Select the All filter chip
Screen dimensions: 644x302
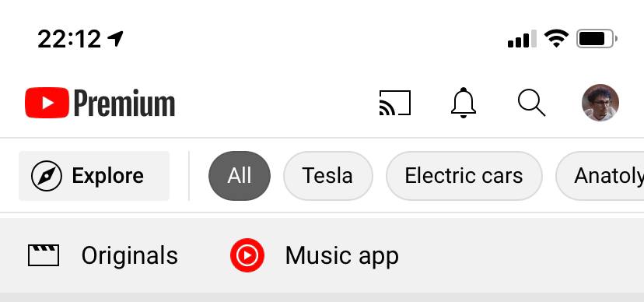tap(240, 176)
